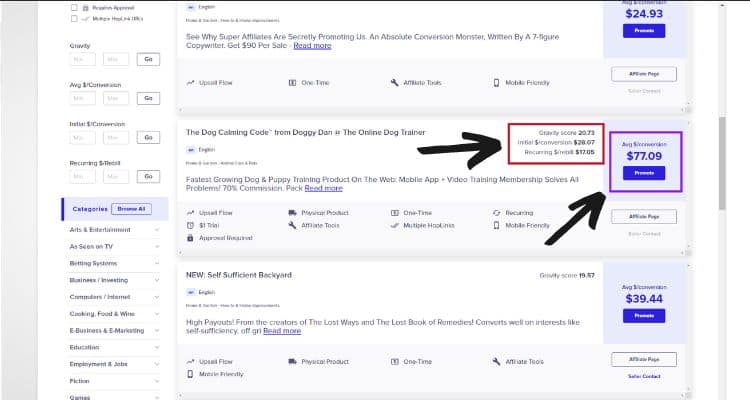The width and height of the screenshot is (750, 400).
Task: Click the page vertical scrollbar thumb
Action: (x=722, y=163)
